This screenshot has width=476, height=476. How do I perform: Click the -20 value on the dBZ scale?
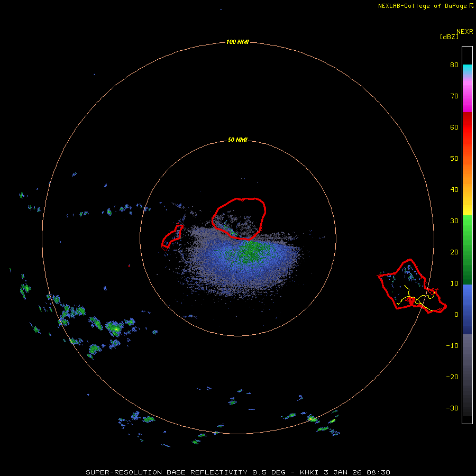[452, 377]
